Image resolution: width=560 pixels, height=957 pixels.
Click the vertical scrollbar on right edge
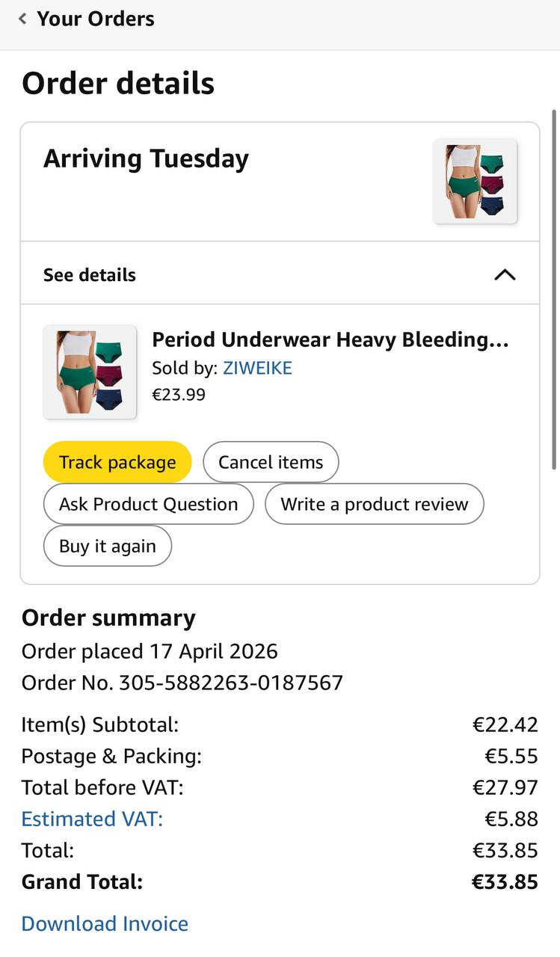click(554, 290)
